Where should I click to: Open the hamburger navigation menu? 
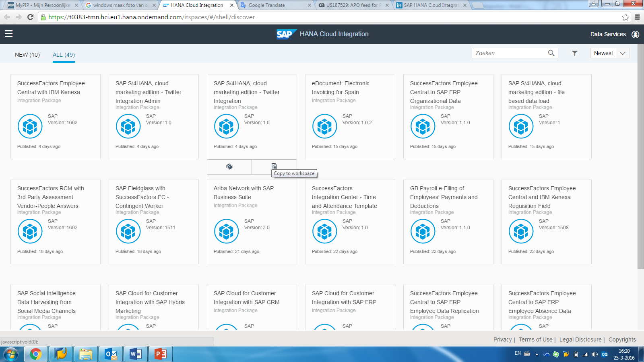8,34
